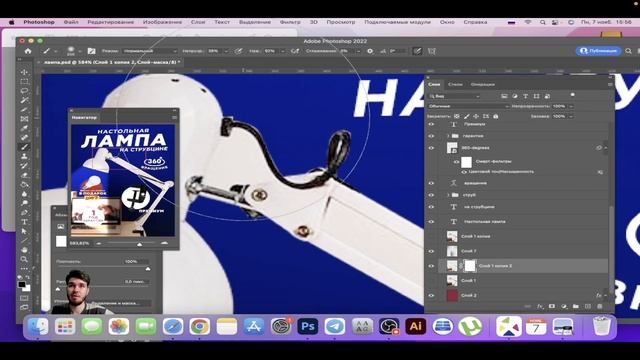Select the Lasso tool
This screenshot has height=360, width=640.
point(24,91)
